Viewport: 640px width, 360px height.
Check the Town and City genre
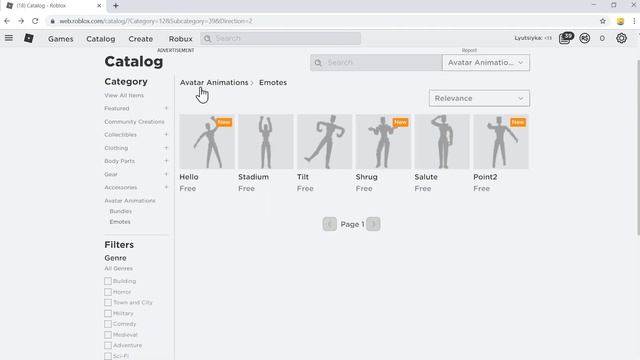pyautogui.click(x=108, y=302)
